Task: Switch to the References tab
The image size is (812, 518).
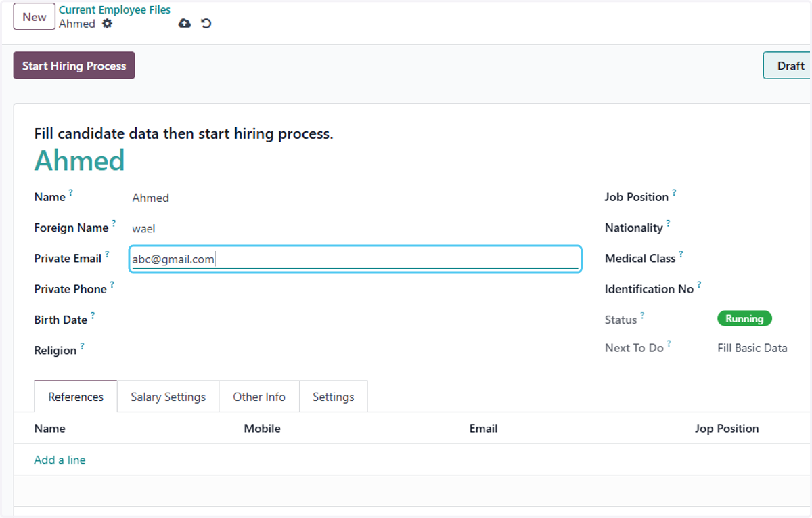Action: click(76, 397)
